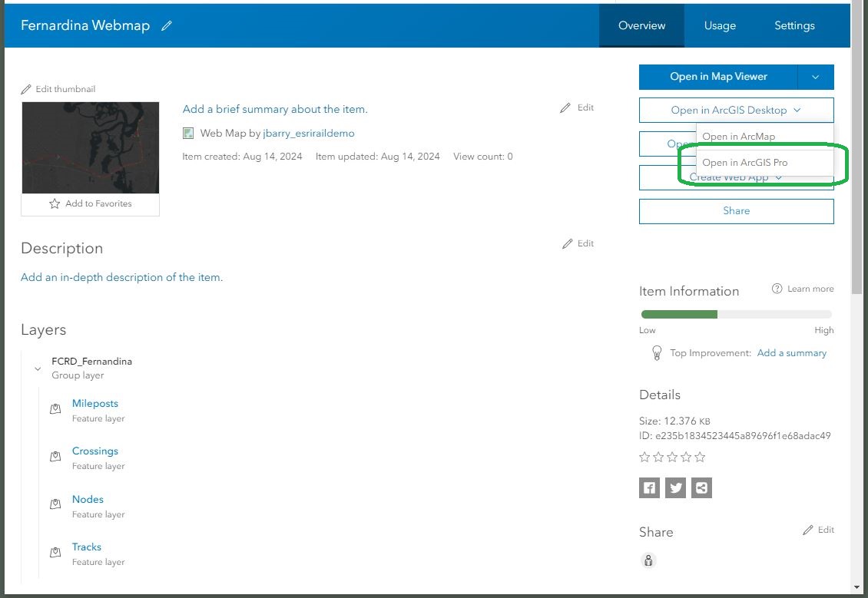Click the Item Information green progress bar
The width and height of the screenshot is (868, 598).
click(x=679, y=314)
